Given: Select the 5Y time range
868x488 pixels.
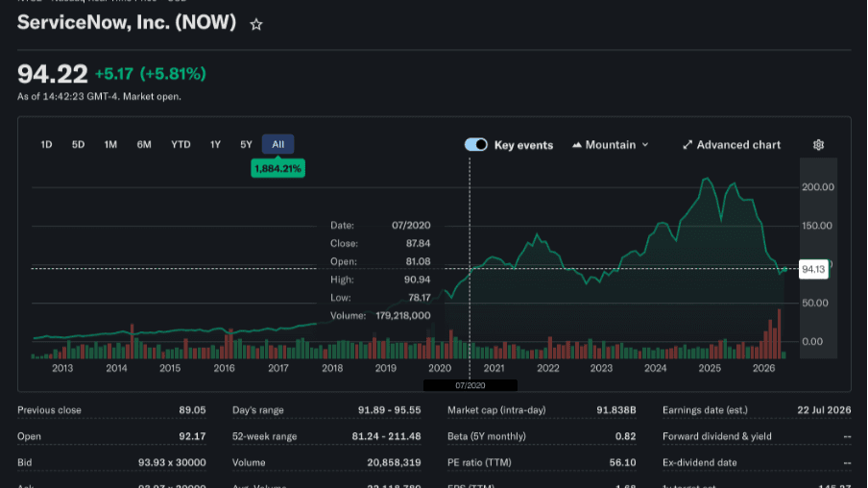Looking at the screenshot, I should click(247, 144).
